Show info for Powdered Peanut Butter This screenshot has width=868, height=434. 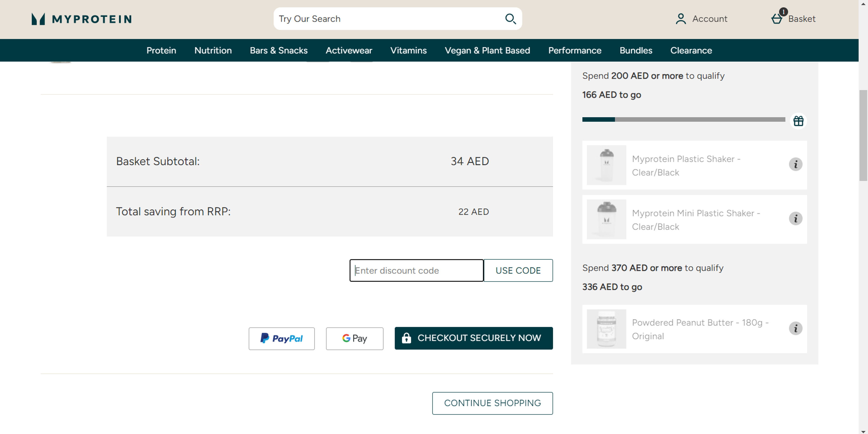point(796,328)
